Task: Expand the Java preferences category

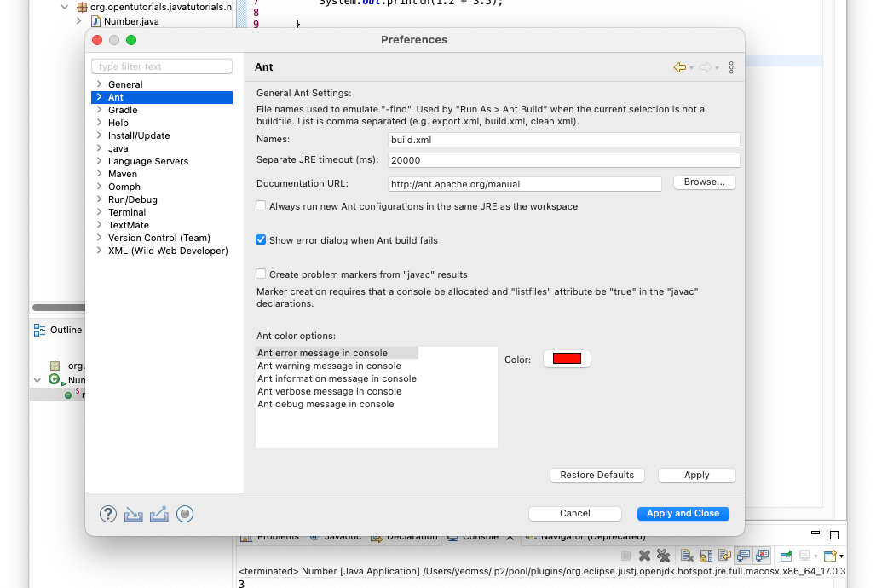Action: point(99,148)
